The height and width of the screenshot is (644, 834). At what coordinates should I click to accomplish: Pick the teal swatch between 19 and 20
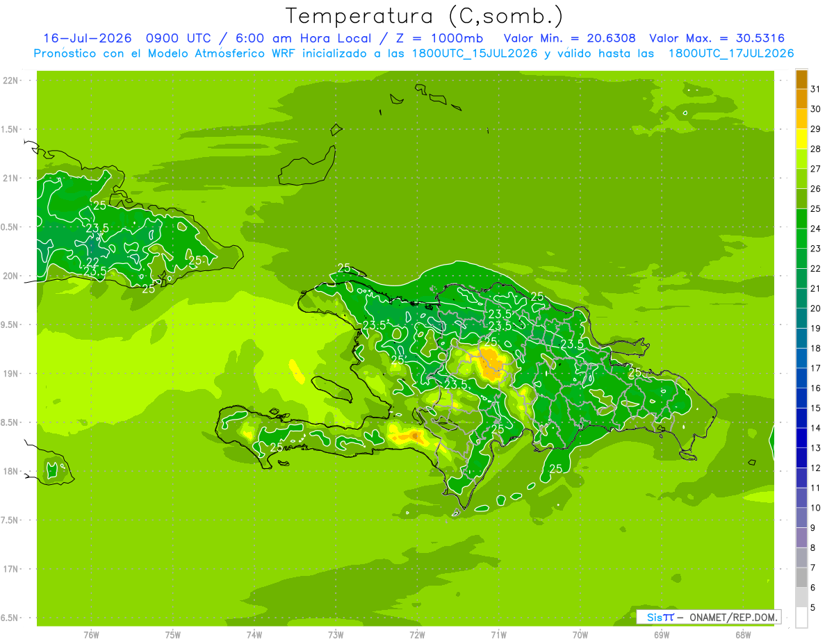(801, 319)
